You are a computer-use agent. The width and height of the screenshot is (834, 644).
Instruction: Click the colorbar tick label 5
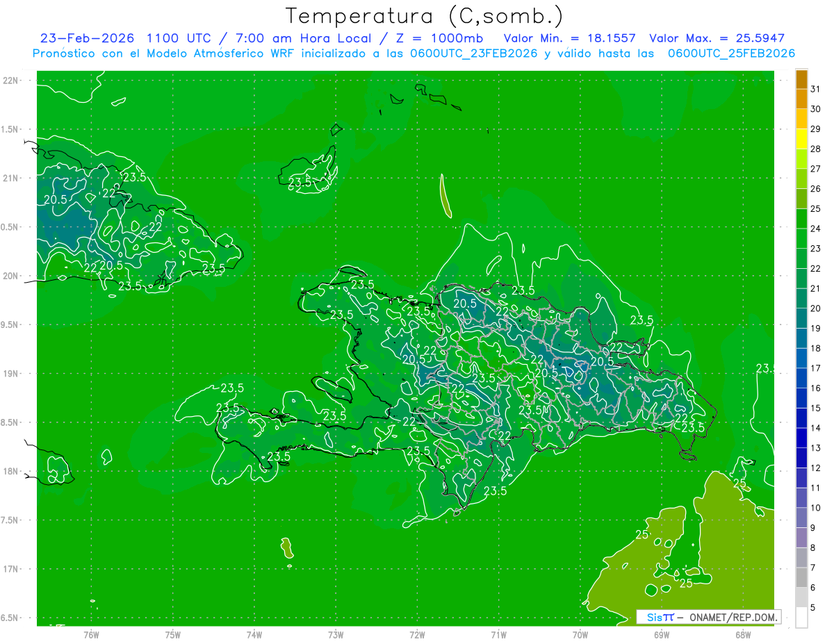click(813, 608)
